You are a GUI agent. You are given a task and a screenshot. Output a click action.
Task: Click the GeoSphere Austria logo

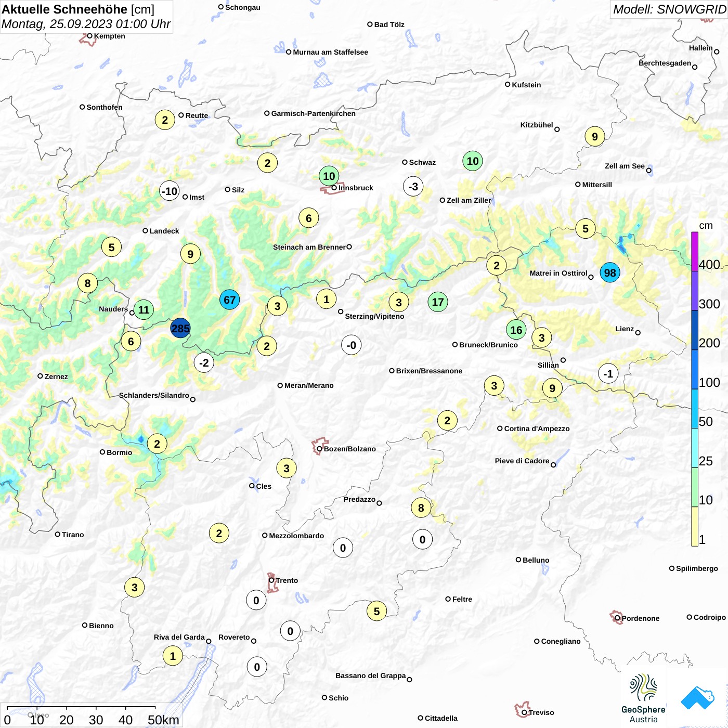click(x=643, y=698)
